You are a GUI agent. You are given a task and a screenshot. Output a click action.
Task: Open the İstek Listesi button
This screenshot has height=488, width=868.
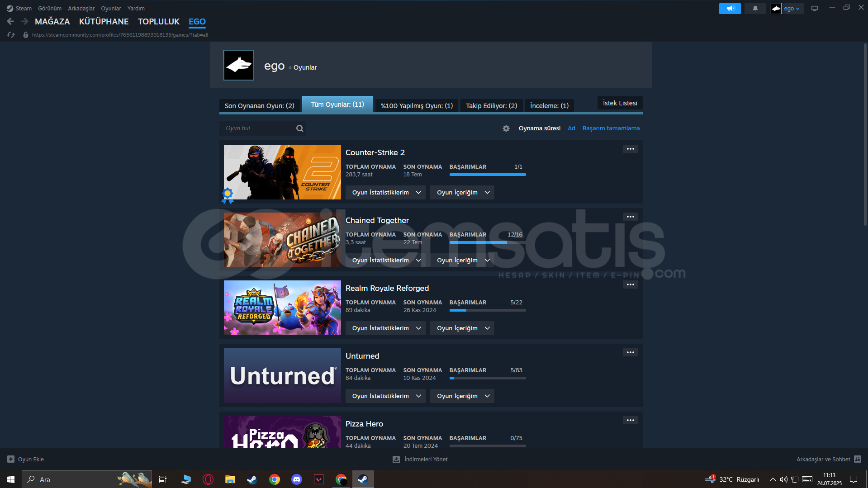(x=620, y=103)
